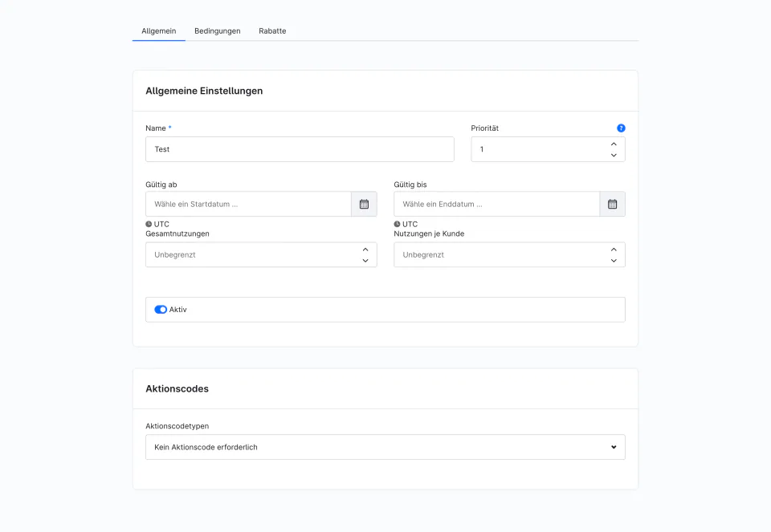Click the Gültig ab start date field

[x=248, y=204]
